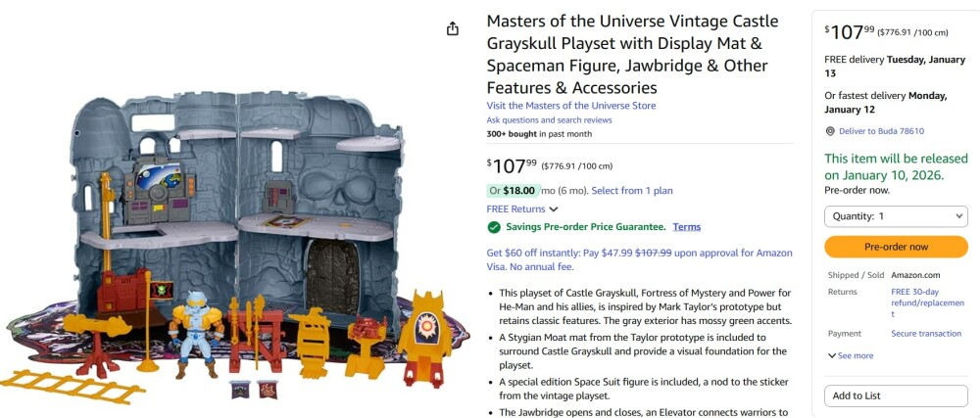Open Select from 1 plan link
The width and height of the screenshot is (980, 418).
[632, 190]
